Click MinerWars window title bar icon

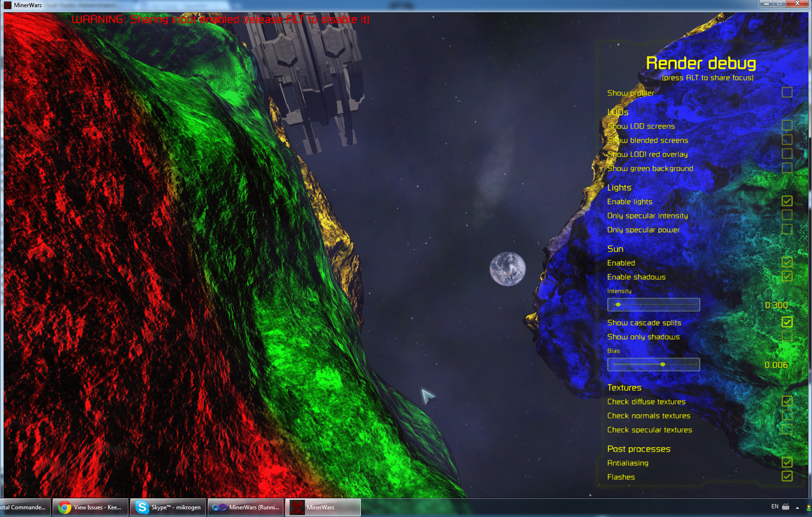[x=8, y=5]
